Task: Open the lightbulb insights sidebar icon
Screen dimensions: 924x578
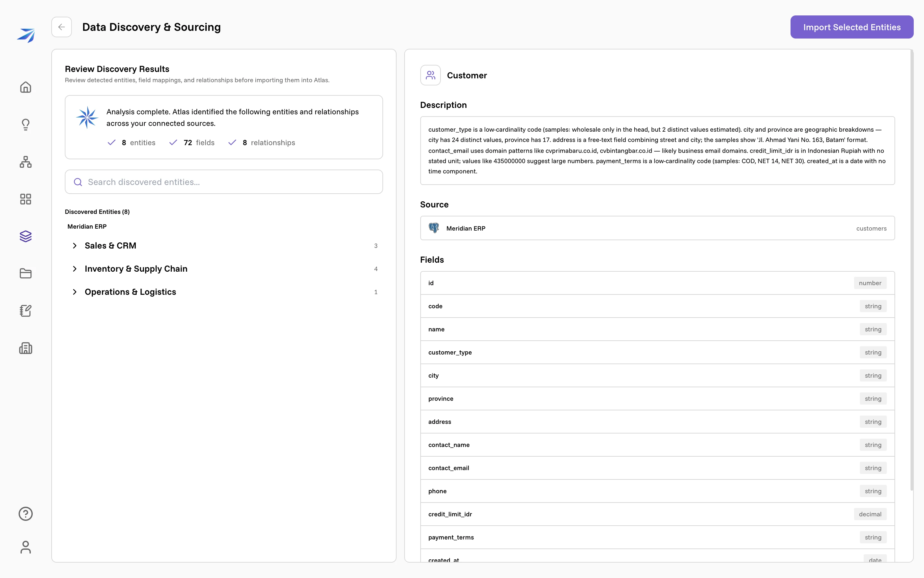Action: point(26,125)
